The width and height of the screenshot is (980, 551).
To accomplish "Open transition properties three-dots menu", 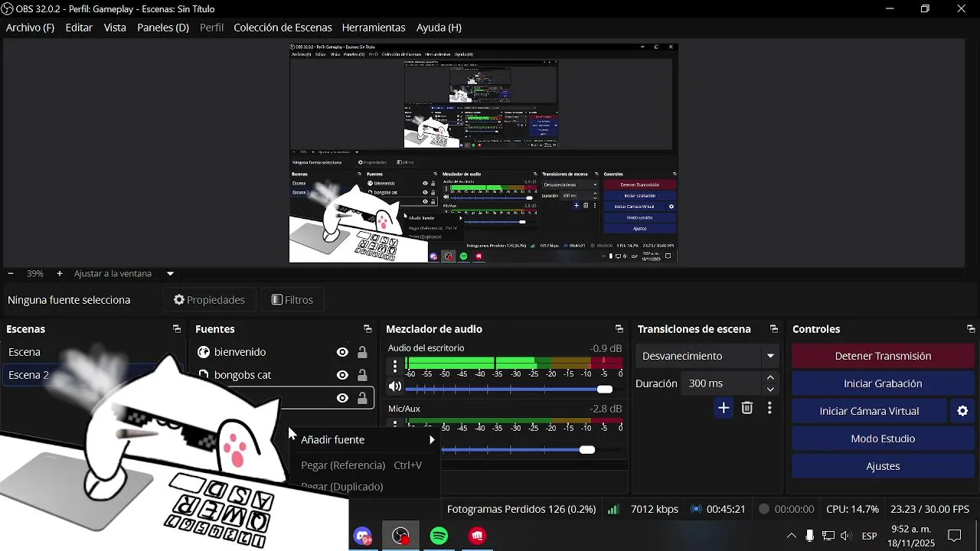I will pyautogui.click(x=769, y=408).
